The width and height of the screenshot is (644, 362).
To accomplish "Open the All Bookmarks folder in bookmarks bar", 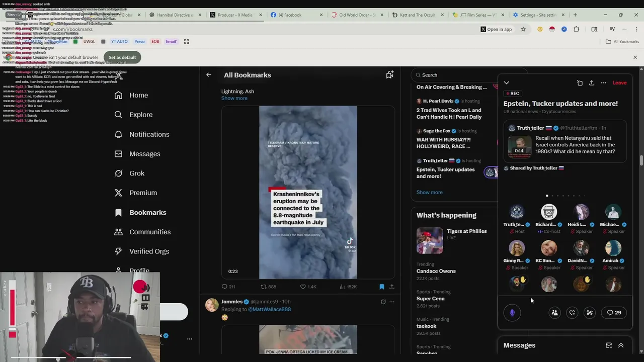I will (622, 41).
